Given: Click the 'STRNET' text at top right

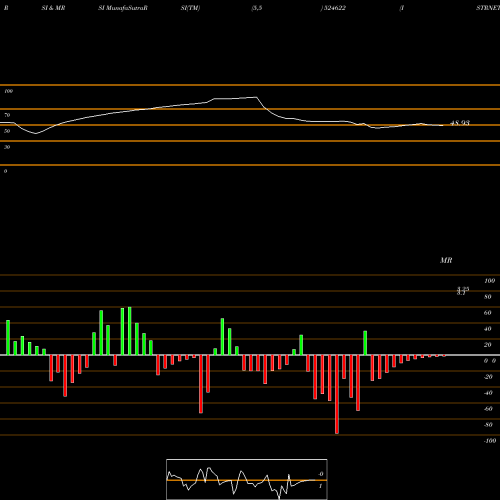Looking at the screenshot, I should coord(488,8).
